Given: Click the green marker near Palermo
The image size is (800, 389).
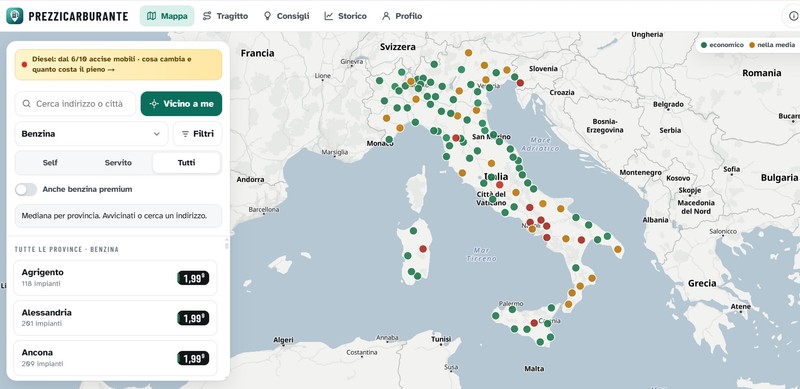Looking at the screenshot, I should click(512, 309).
